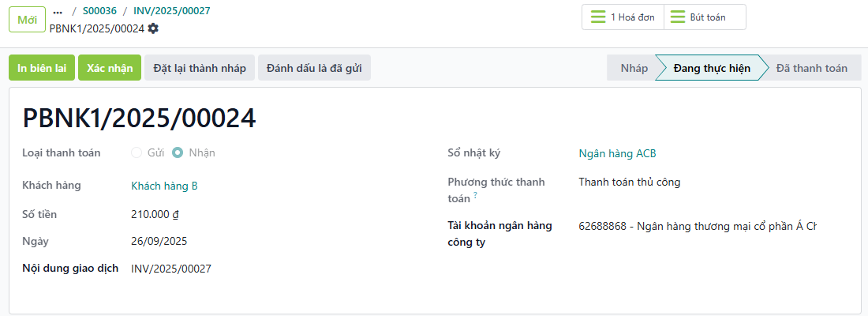868x316 pixels.
Task: Open the Khách hàng B customer link
Action: (x=164, y=186)
